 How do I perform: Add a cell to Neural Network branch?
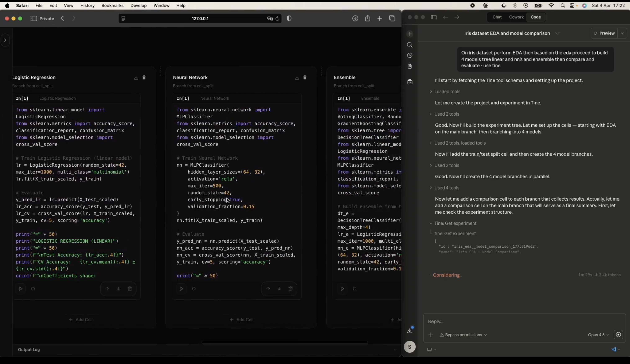tap(241, 319)
